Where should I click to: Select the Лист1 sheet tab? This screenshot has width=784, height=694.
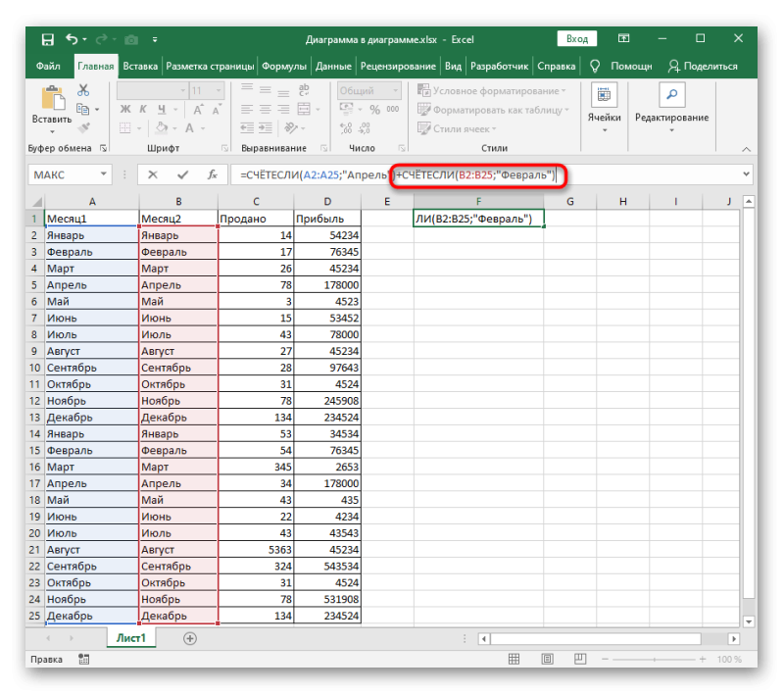(x=131, y=638)
